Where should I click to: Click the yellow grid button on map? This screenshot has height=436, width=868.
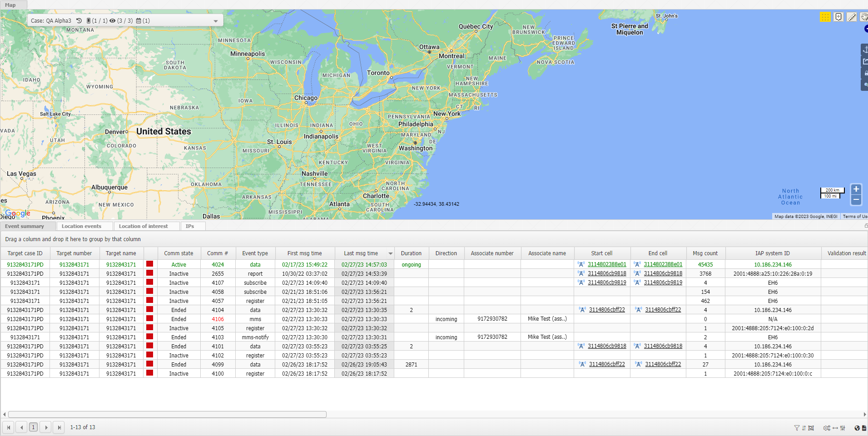pyautogui.click(x=825, y=17)
